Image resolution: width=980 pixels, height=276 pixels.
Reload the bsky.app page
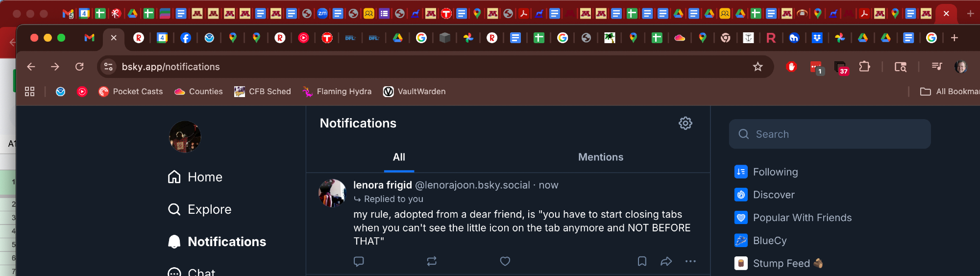click(79, 67)
